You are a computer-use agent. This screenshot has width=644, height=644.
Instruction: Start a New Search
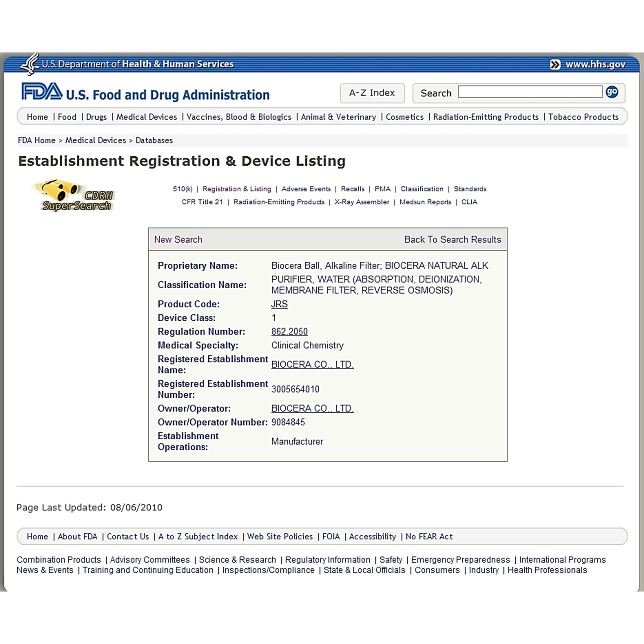pyautogui.click(x=178, y=240)
